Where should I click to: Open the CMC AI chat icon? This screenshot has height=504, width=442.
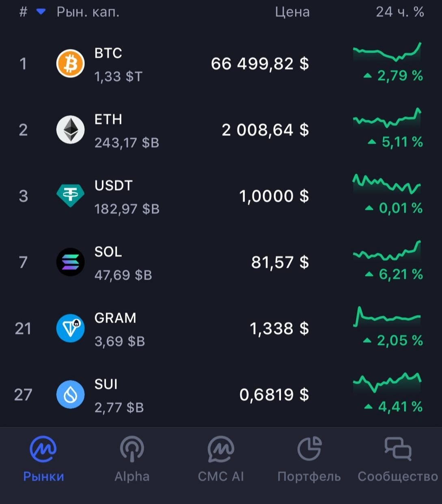pyautogui.click(x=221, y=449)
